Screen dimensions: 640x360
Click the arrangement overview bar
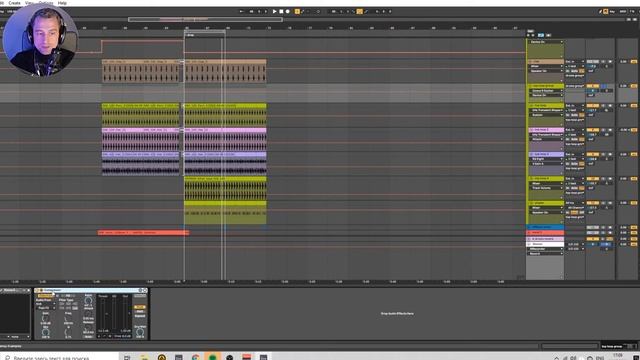coord(205,19)
